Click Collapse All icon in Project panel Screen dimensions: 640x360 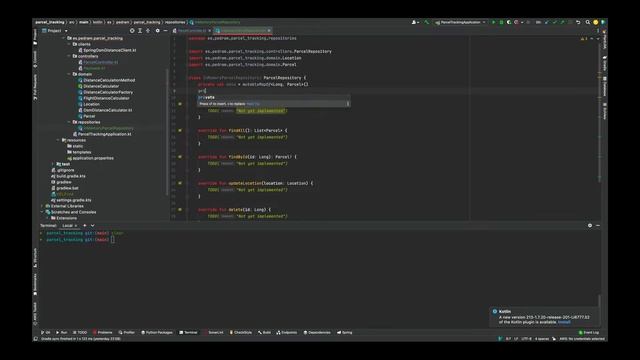click(x=148, y=31)
